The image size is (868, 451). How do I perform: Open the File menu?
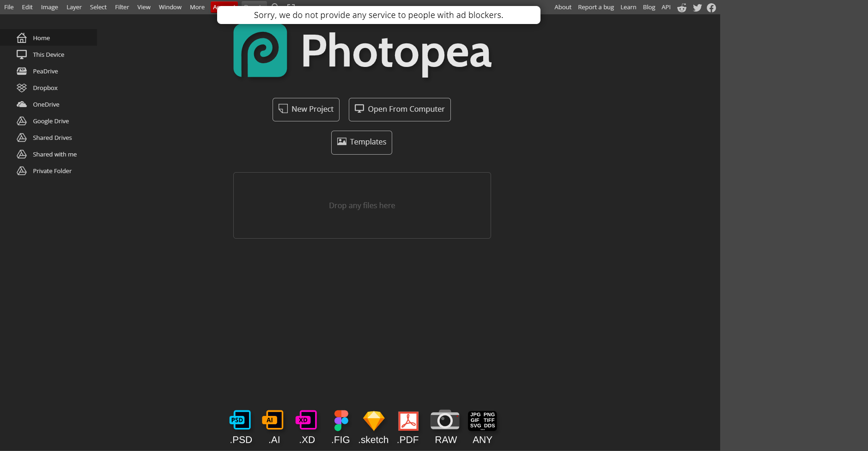point(8,7)
